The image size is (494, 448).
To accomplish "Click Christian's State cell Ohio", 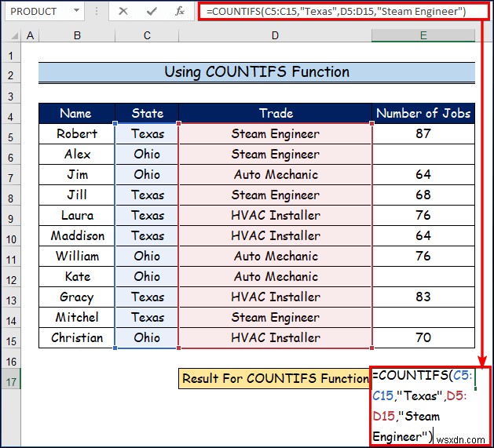I will [x=147, y=338].
